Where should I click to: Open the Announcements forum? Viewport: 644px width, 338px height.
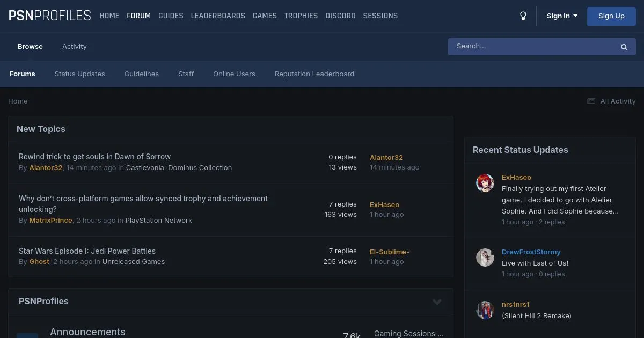[x=87, y=332]
